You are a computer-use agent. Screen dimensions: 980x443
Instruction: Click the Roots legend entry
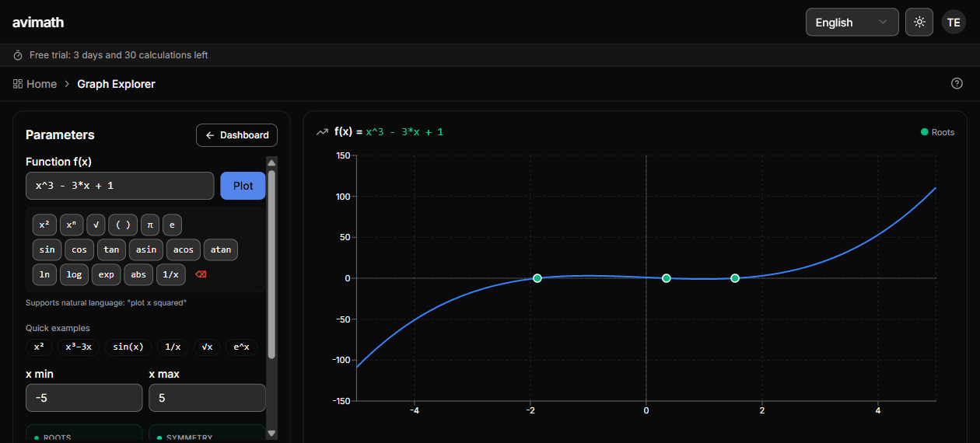pyautogui.click(x=937, y=132)
